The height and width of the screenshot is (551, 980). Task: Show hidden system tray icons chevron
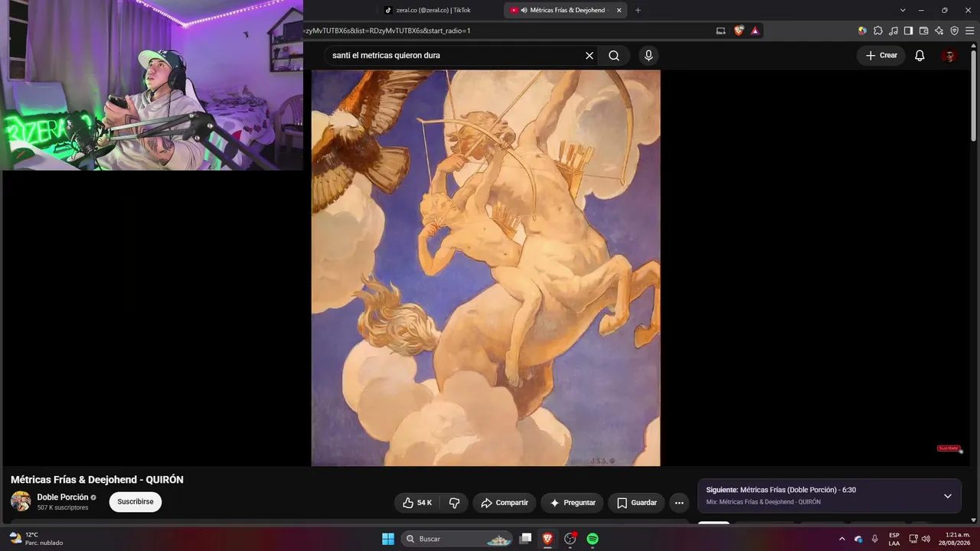coord(842,539)
